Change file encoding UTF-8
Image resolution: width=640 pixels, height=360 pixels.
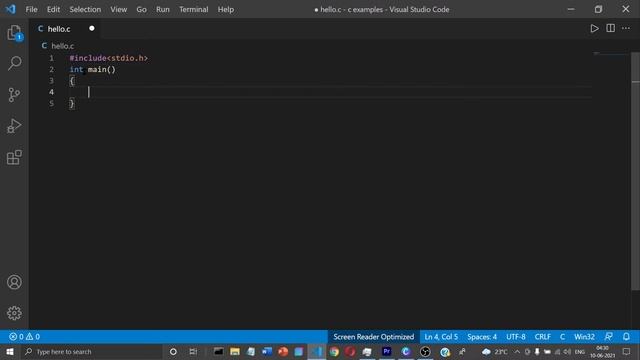516,337
